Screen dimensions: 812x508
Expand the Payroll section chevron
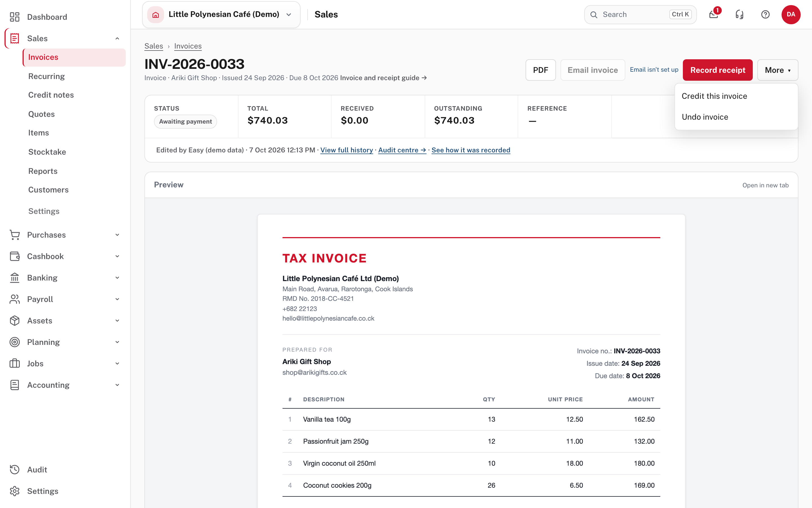click(x=117, y=299)
